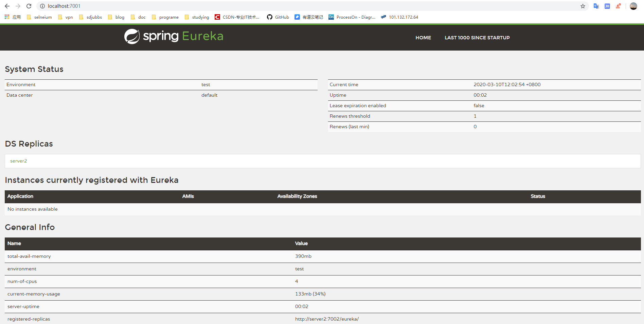The image size is (644, 324).
Task: Click the registered-replicas URL value
Action: click(x=327, y=319)
